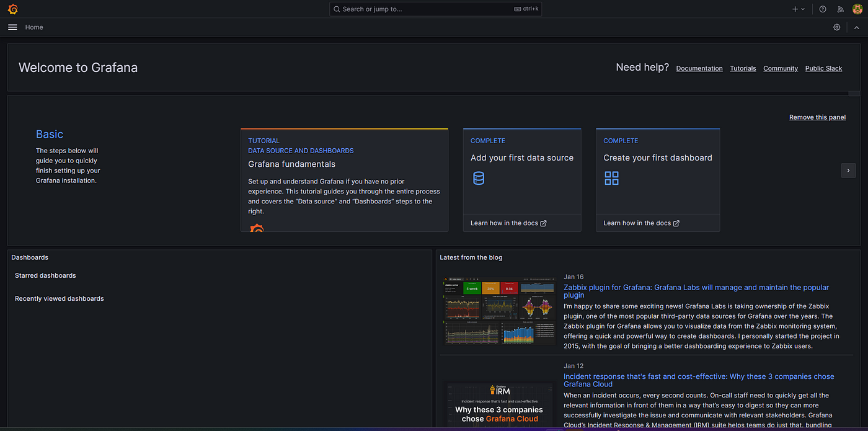This screenshot has height=431, width=868.
Task: Open docs link under Create your first dashboard
Action: pyautogui.click(x=641, y=223)
